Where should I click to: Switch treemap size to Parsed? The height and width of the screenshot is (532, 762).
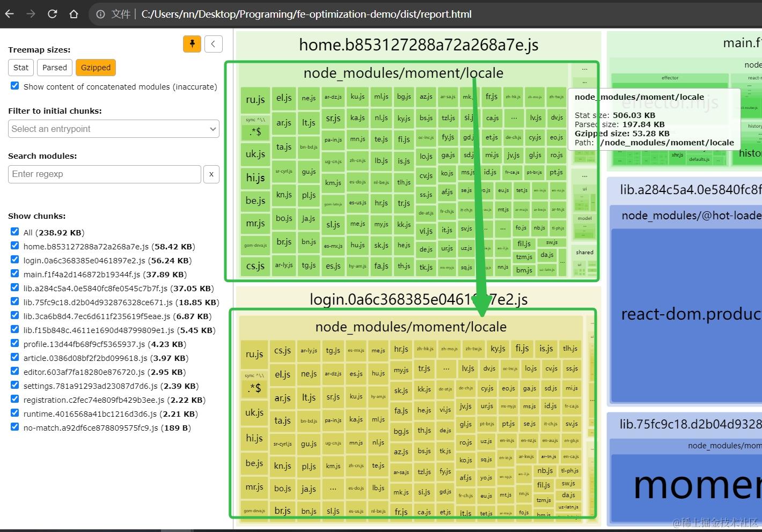click(55, 68)
